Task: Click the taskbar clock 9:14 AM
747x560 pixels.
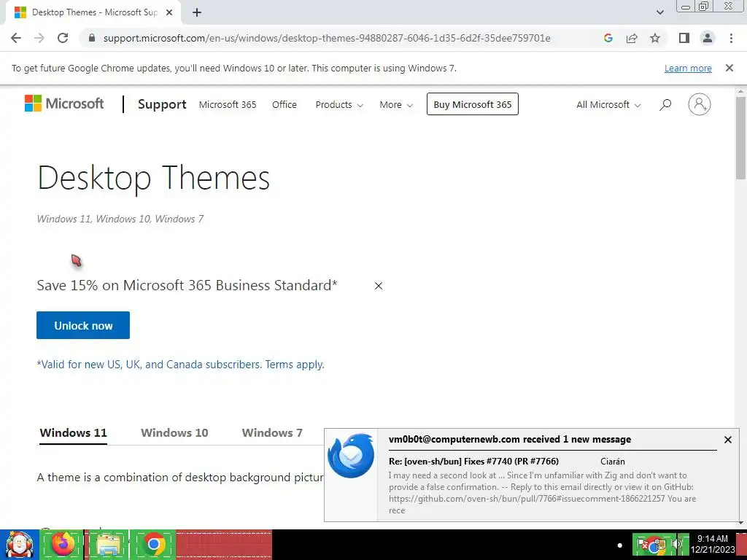Action: (x=712, y=539)
